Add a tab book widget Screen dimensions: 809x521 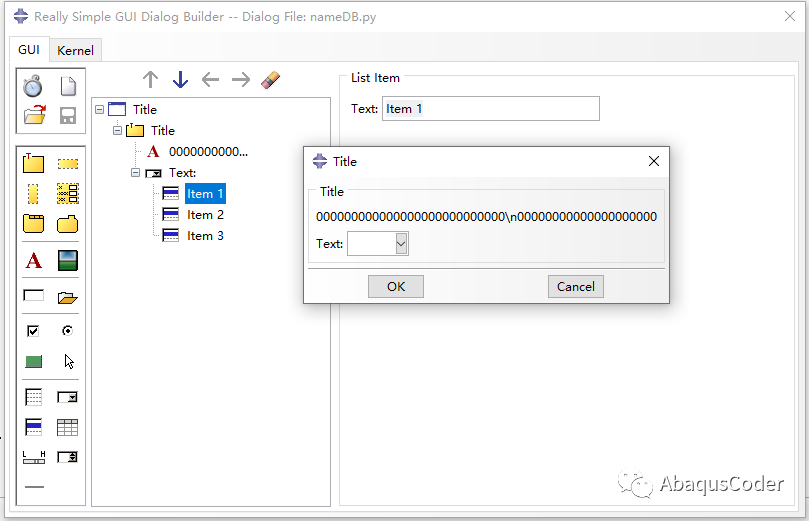click(x=34, y=224)
